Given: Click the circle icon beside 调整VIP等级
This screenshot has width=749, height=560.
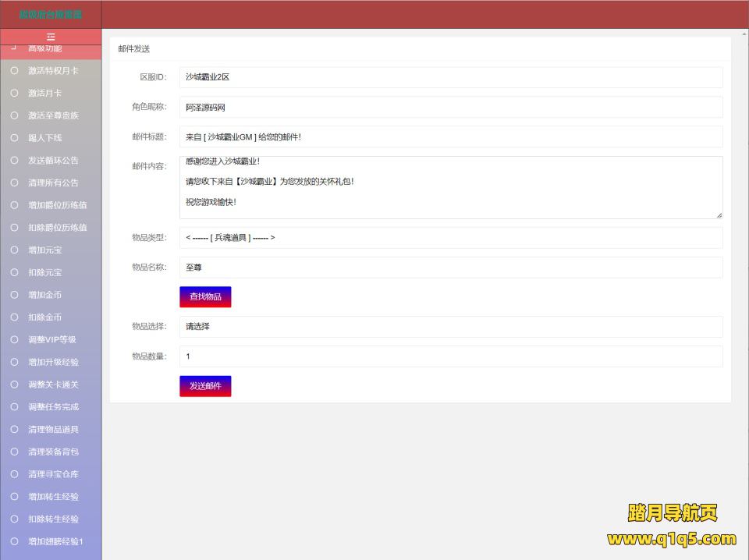Looking at the screenshot, I should [14, 340].
